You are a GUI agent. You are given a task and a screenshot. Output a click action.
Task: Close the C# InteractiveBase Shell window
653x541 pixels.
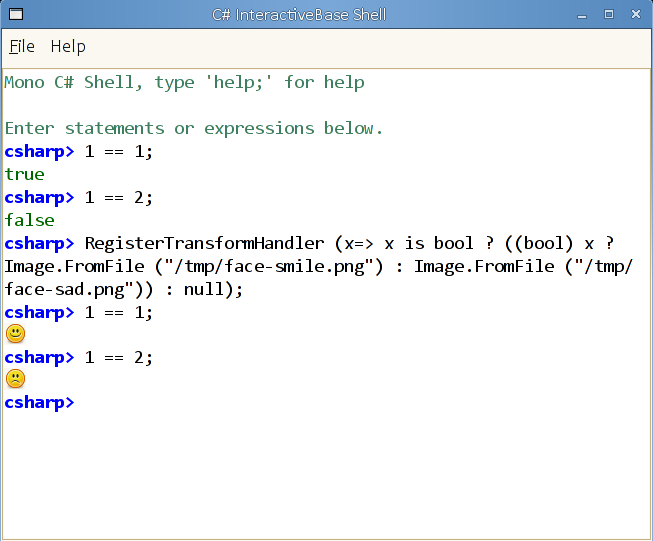coord(635,15)
